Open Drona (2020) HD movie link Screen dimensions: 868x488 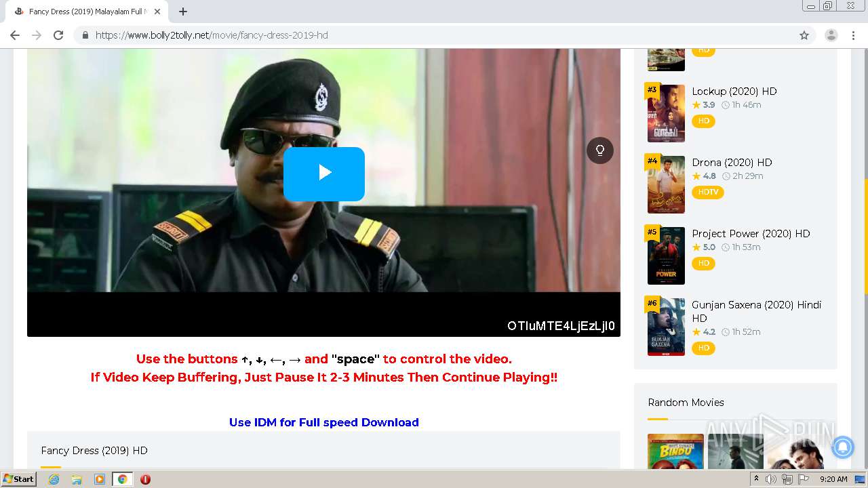point(732,162)
